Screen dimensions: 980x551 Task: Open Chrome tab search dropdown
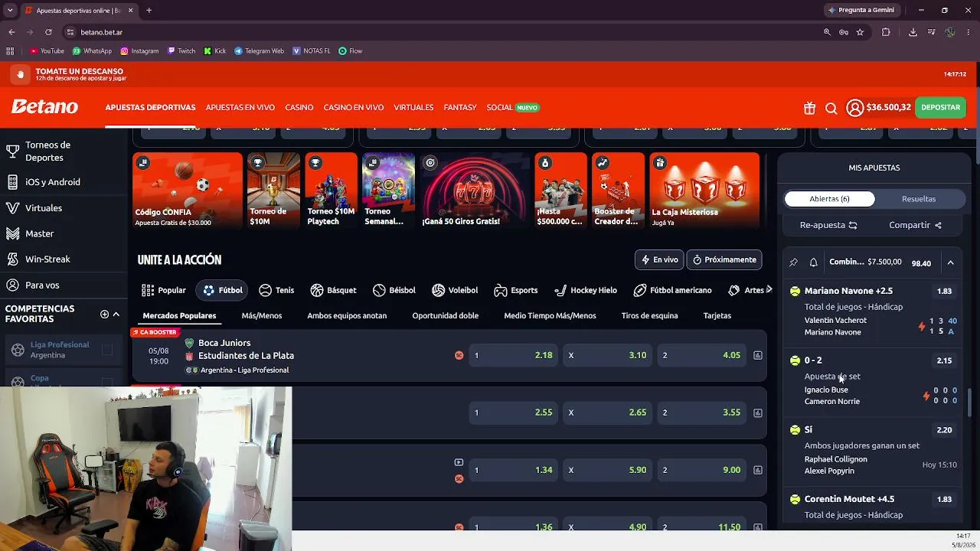pos(10,11)
